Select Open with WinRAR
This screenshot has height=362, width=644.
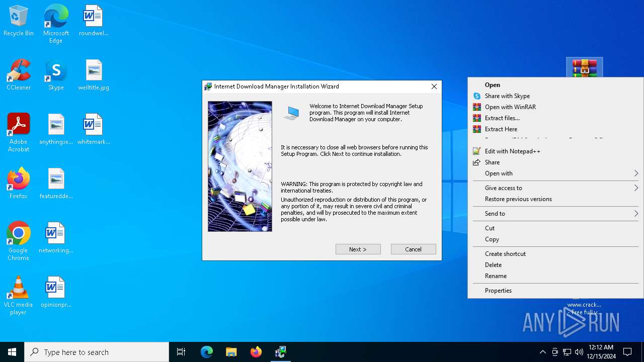tap(556, 107)
